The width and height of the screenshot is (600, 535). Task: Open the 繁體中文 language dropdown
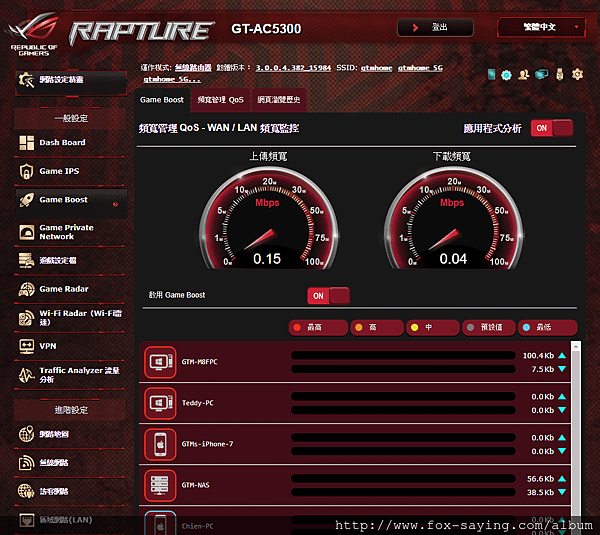coord(541,27)
